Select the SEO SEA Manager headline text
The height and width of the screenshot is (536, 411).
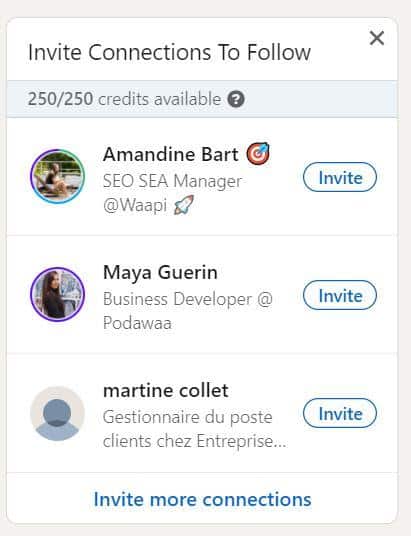pos(172,181)
